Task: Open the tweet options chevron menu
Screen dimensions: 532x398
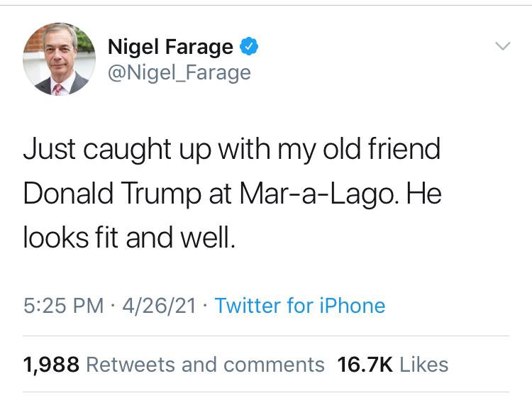Action: tap(501, 46)
